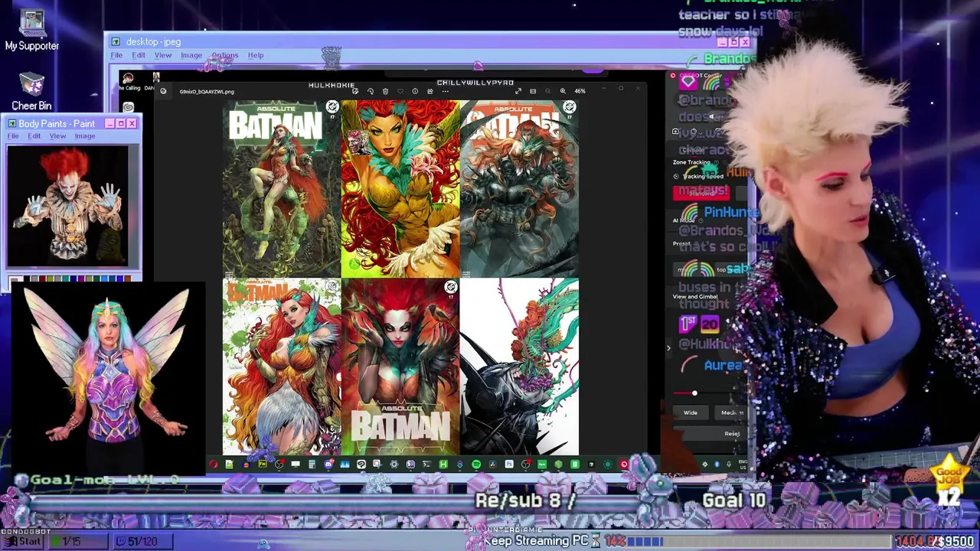Click the Zoom out magnifier in Photos
The height and width of the screenshot is (551, 980).
coord(548,91)
